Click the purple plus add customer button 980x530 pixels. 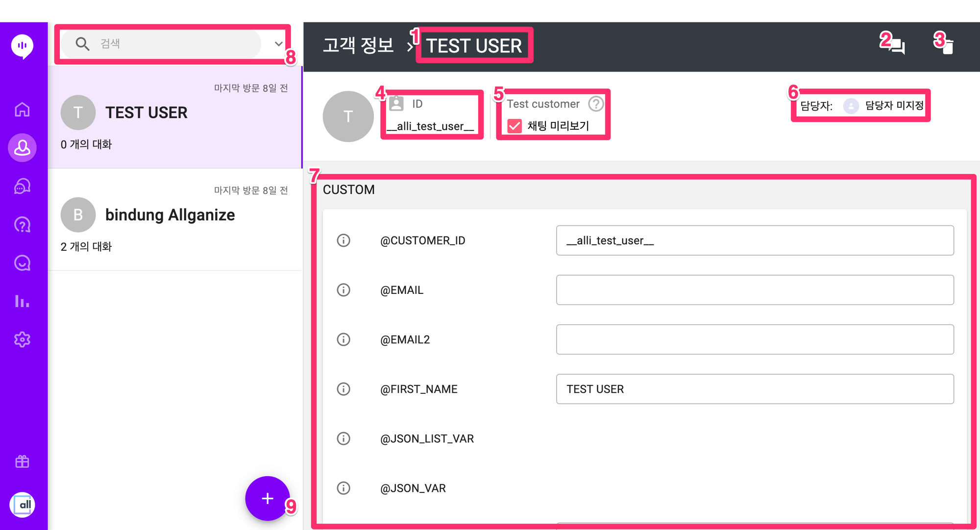pos(268,499)
